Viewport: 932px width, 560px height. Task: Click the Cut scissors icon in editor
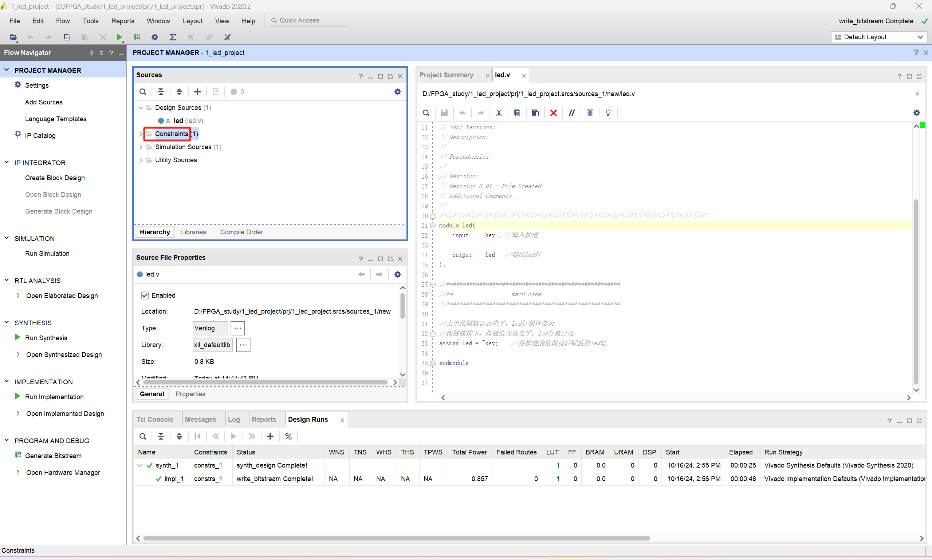[499, 113]
